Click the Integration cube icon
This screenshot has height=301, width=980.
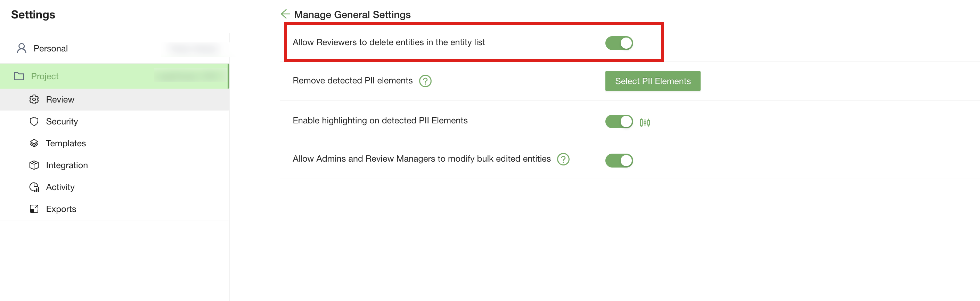click(x=34, y=165)
